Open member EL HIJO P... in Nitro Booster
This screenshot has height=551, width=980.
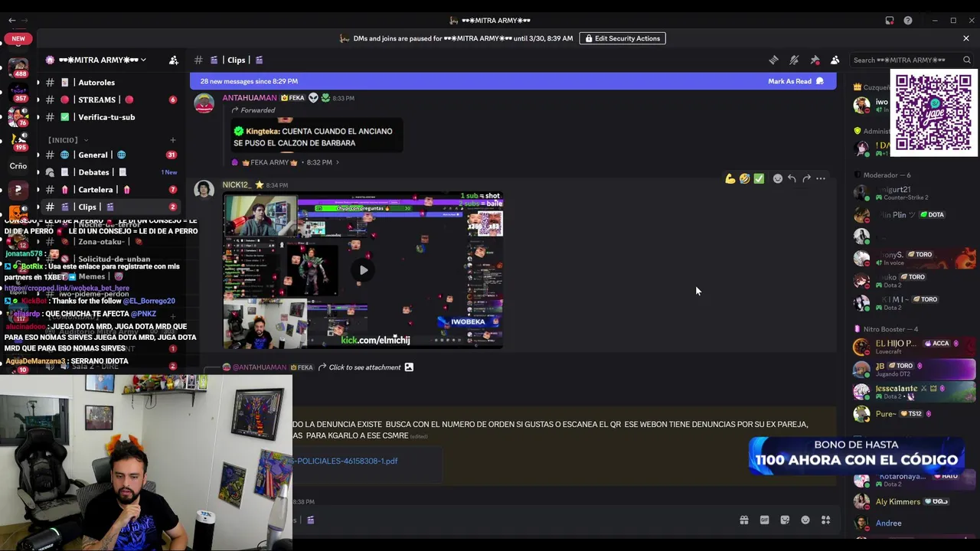(911, 347)
